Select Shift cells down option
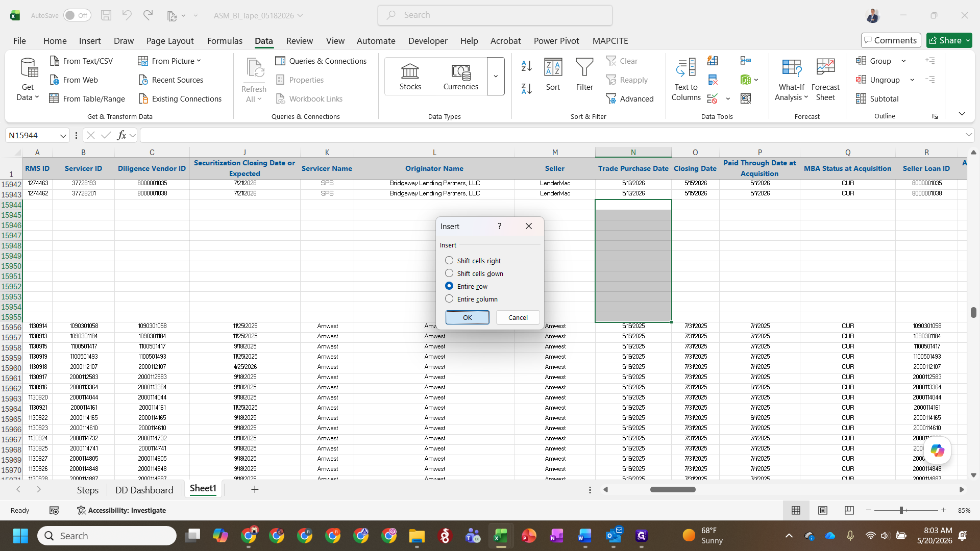Screen dimensions: 980x551 (474, 273)
